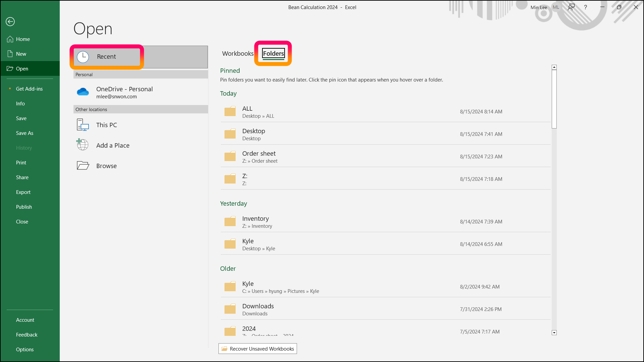Open Feedback from the sidebar

pos(30,335)
